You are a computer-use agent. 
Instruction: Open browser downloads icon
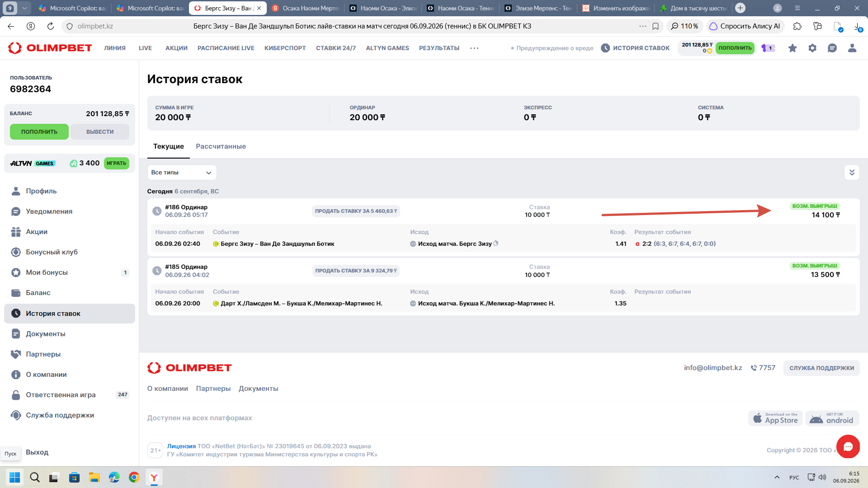[858, 27]
